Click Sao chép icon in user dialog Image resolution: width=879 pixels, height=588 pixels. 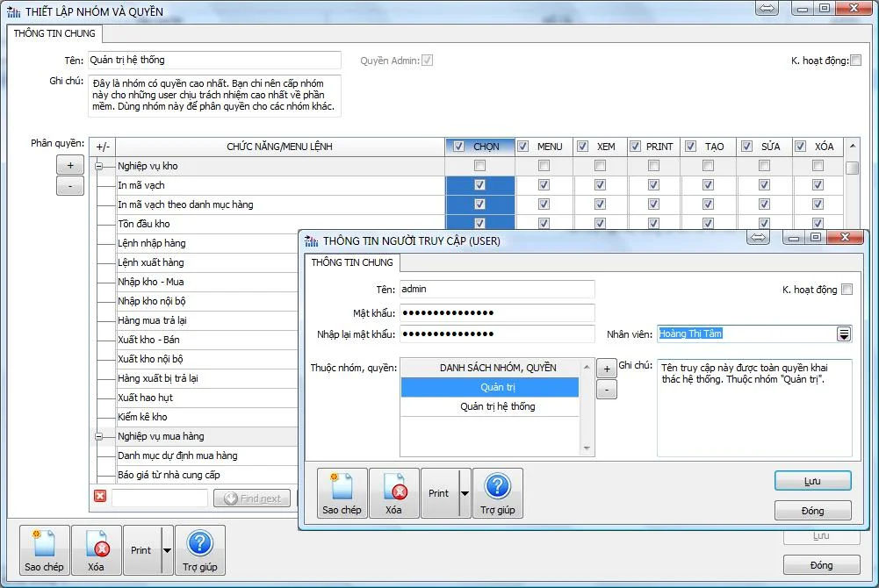click(x=342, y=493)
